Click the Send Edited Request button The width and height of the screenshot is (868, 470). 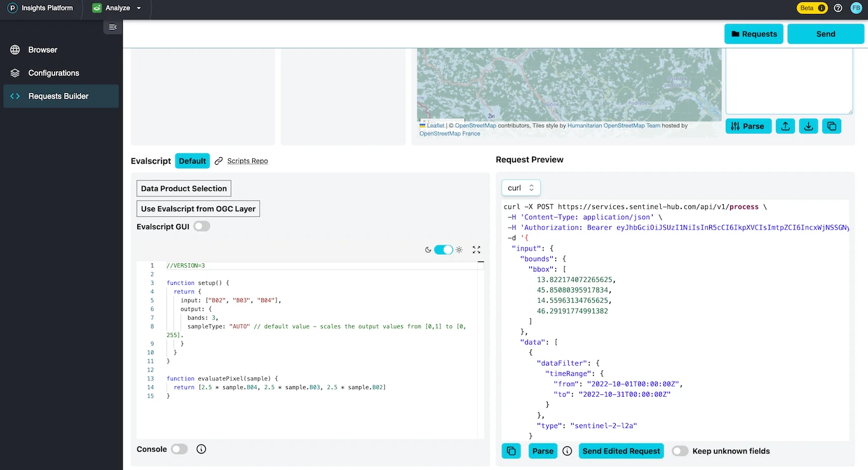tap(621, 451)
